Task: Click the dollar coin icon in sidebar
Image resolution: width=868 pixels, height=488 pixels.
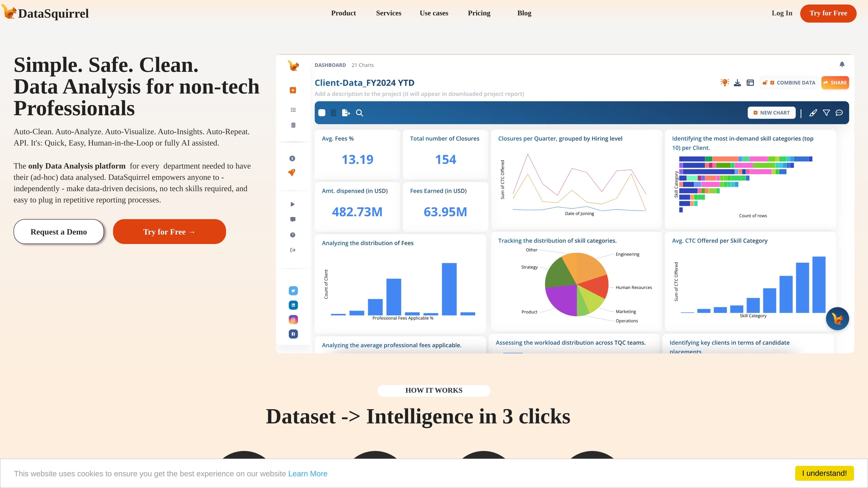Action: coord(292,158)
